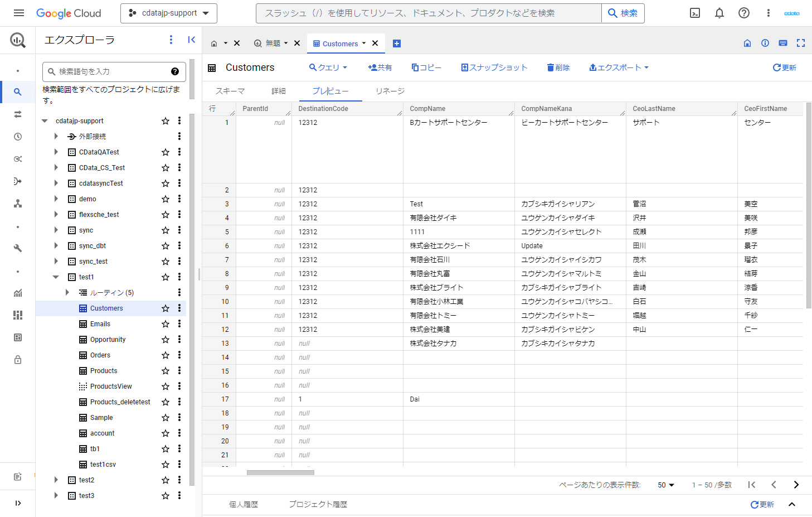Star the demo dataset
The image size is (812, 517).
pyautogui.click(x=166, y=199)
